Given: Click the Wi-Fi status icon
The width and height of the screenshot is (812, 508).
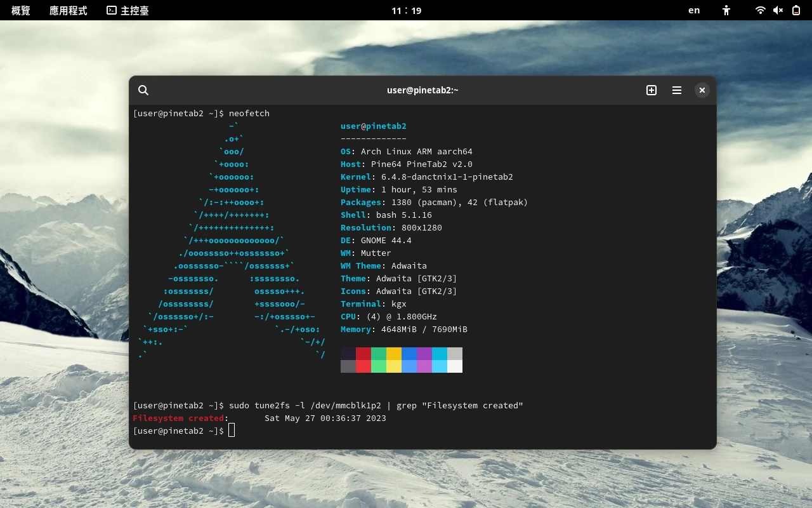Looking at the screenshot, I should 760,10.
